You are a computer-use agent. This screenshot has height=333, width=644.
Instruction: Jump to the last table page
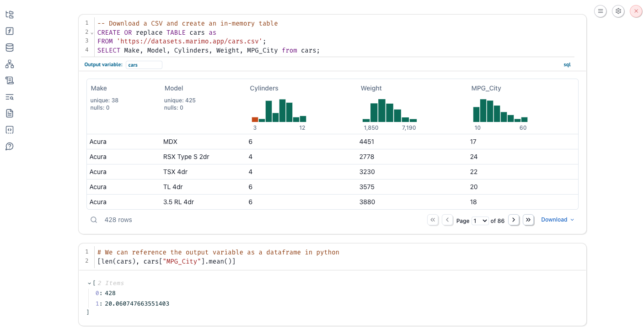pyautogui.click(x=528, y=220)
